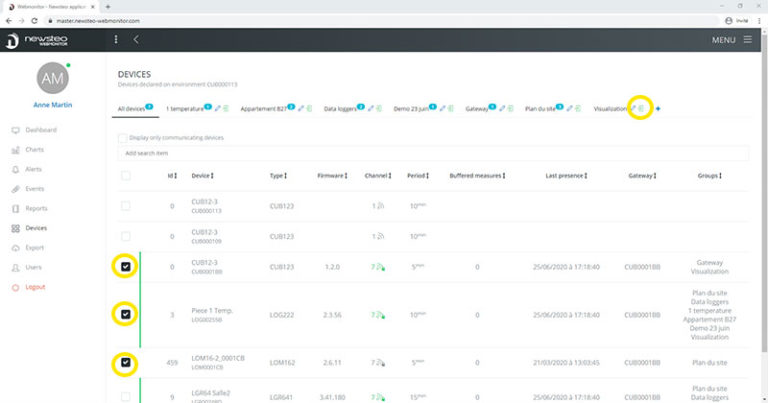Click the green add-devices icon for Plan du site
Screen dimensions: 768x403
[x=577, y=108]
